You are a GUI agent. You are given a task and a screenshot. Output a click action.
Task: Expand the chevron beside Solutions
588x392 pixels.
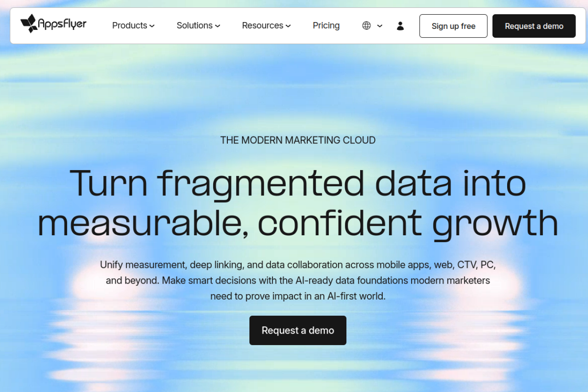pyautogui.click(x=218, y=26)
